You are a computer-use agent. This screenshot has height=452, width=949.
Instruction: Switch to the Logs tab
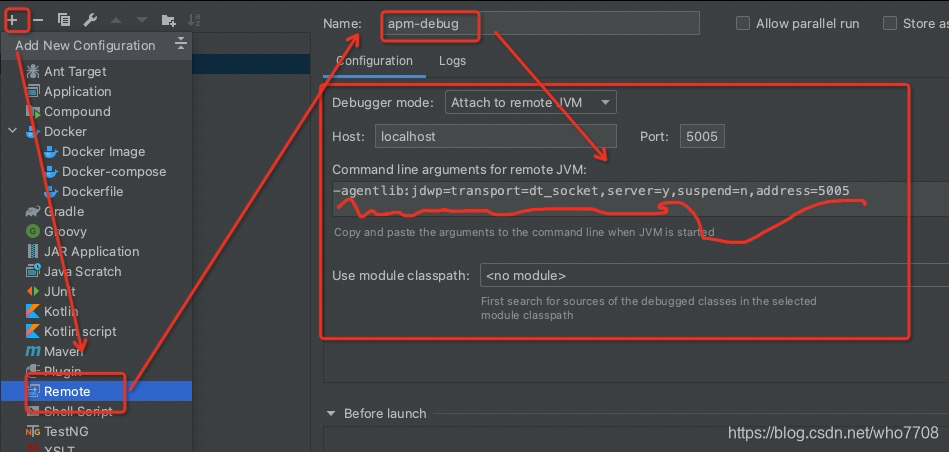click(x=452, y=61)
